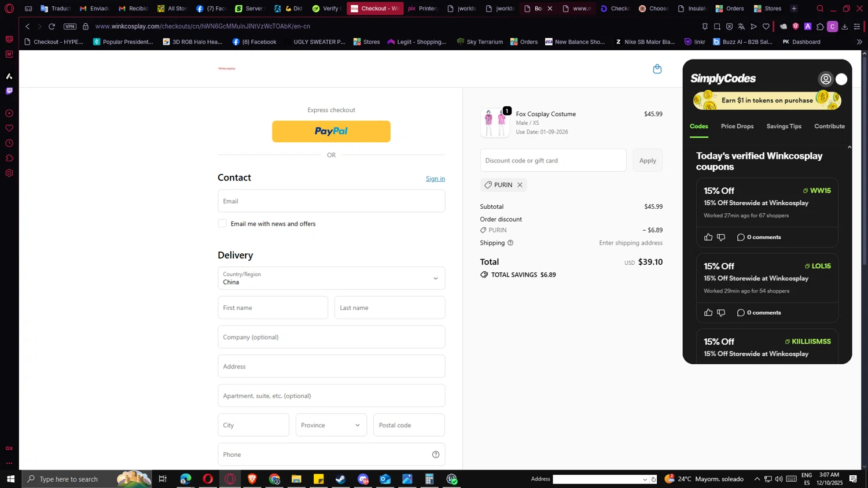This screenshot has width=868, height=488.
Task: Pay with PayPal express checkout
Action: pos(331,131)
